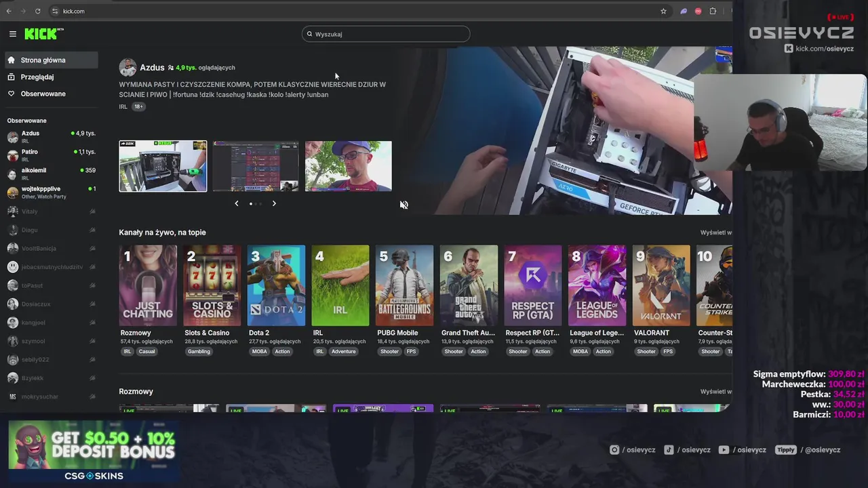
Task: Open Azdus in followed channels list
Action: (52, 137)
